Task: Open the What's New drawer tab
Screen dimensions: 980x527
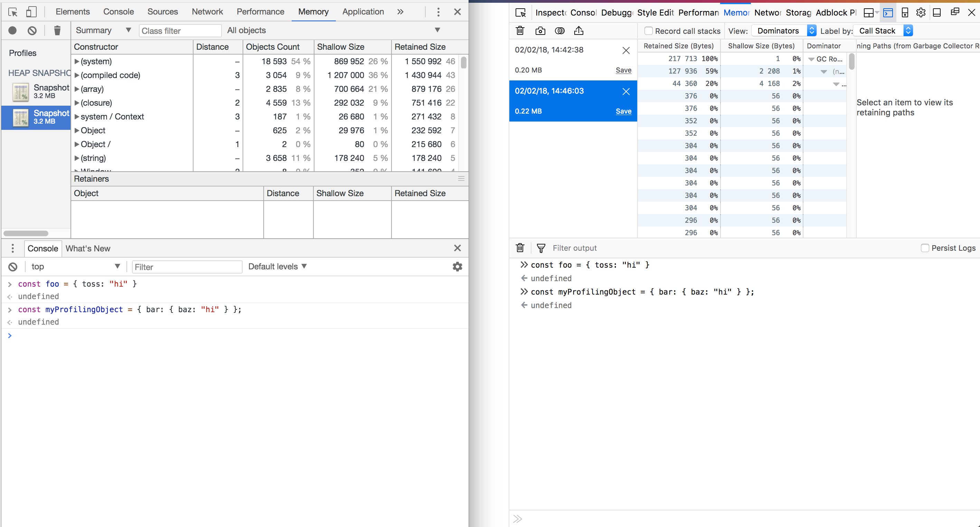Action: pyautogui.click(x=88, y=248)
